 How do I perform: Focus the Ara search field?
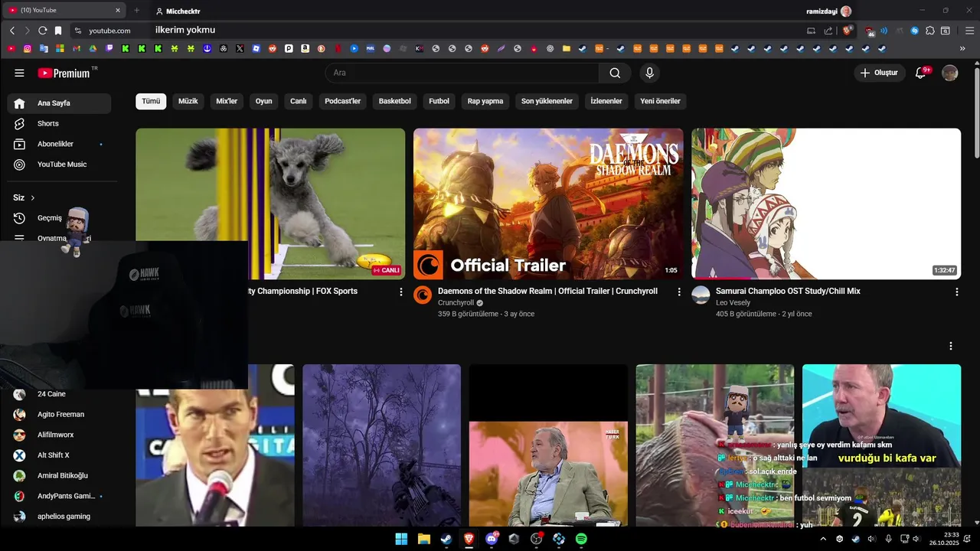[462, 73]
